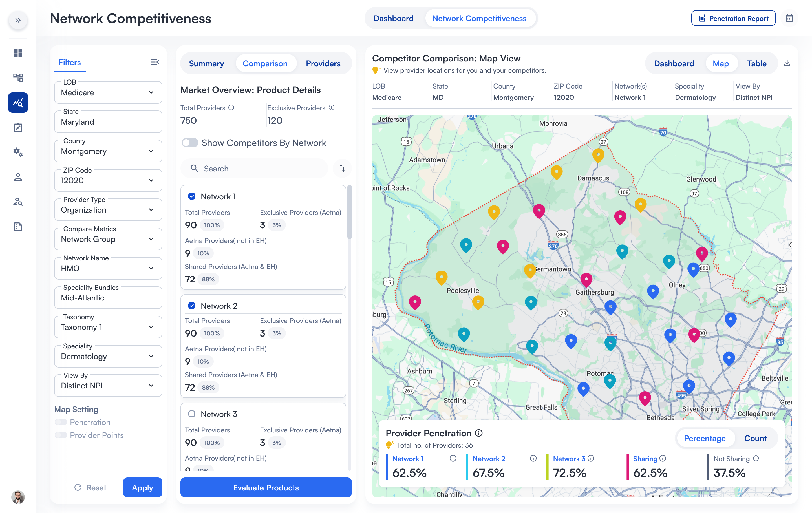Image resolution: width=812 pixels, height=513 pixels.
Task: Toggle Show Competitors By Network switch
Action: click(190, 143)
